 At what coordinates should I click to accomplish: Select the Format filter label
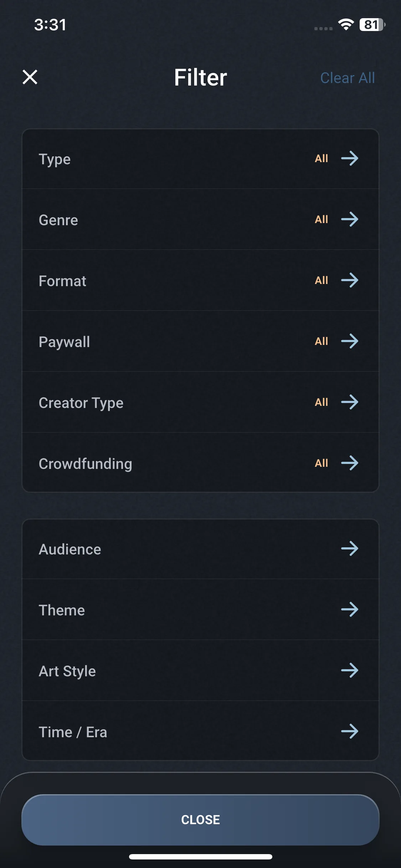point(62,281)
